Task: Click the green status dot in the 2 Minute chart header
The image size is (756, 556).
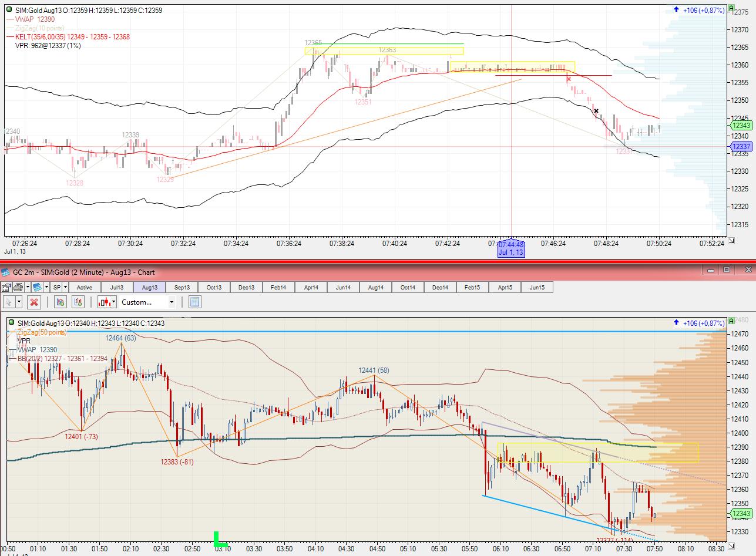Action: pyautogui.click(x=11, y=323)
